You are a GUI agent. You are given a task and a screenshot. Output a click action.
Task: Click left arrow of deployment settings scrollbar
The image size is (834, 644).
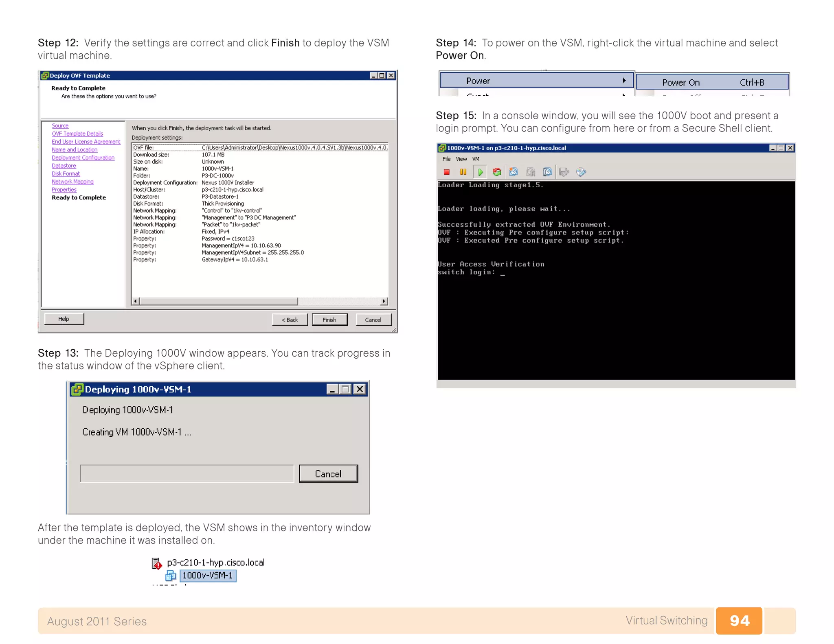136,301
